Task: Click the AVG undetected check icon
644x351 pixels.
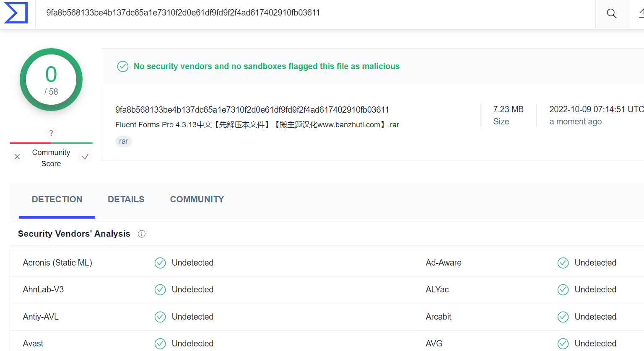Action: tap(563, 343)
